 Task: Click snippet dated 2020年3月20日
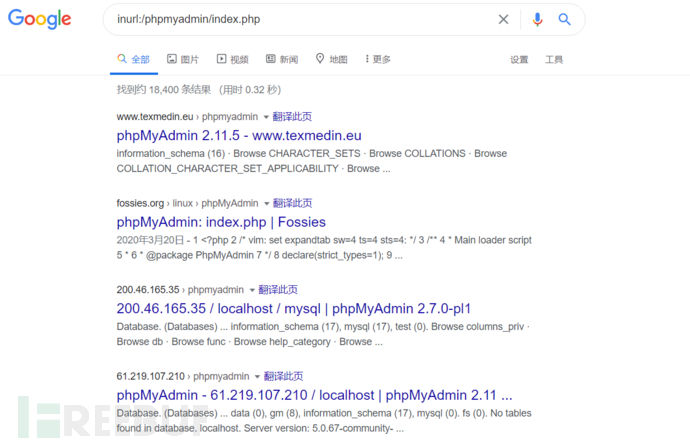click(324, 248)
